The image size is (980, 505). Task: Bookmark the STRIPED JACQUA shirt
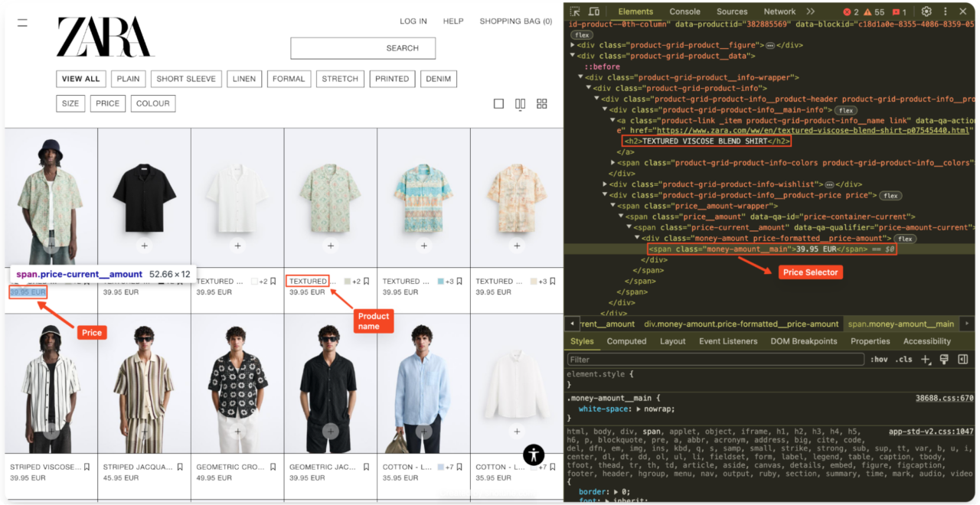click(x=180, y=467)
